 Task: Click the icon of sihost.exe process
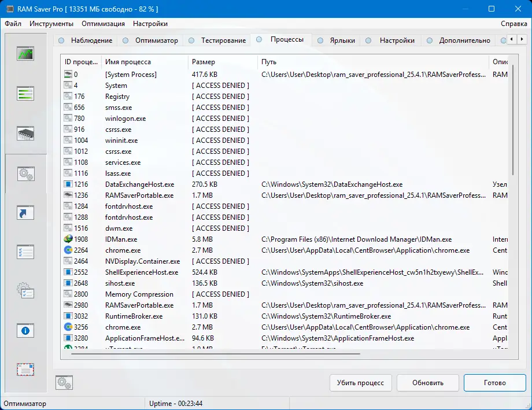[68, 283]
